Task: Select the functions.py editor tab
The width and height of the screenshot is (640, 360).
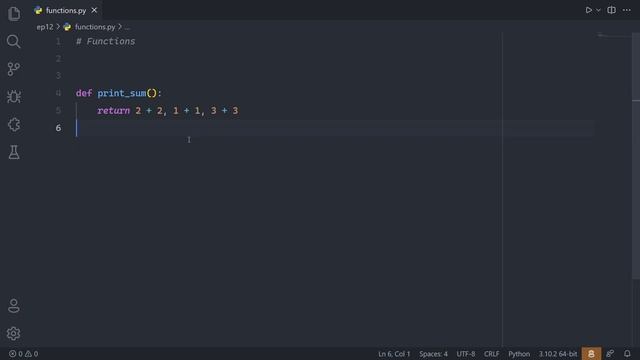Action: tap(66, 10)
